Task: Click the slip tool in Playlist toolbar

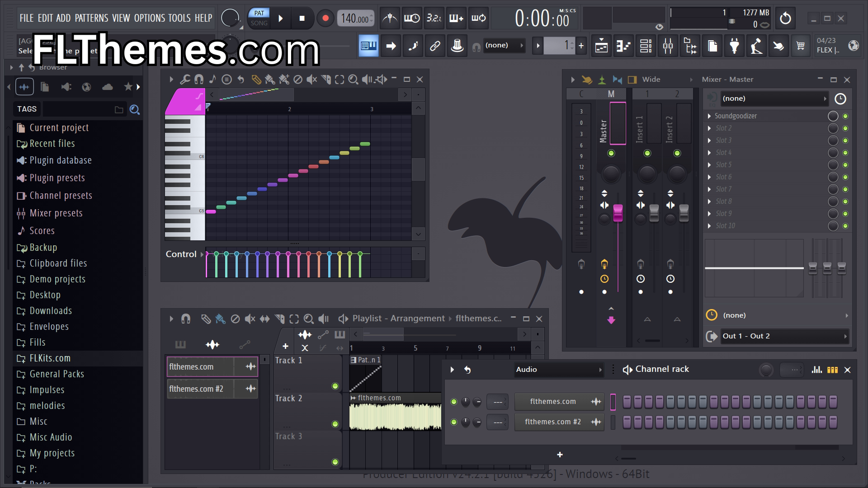Action: point(265,319)
